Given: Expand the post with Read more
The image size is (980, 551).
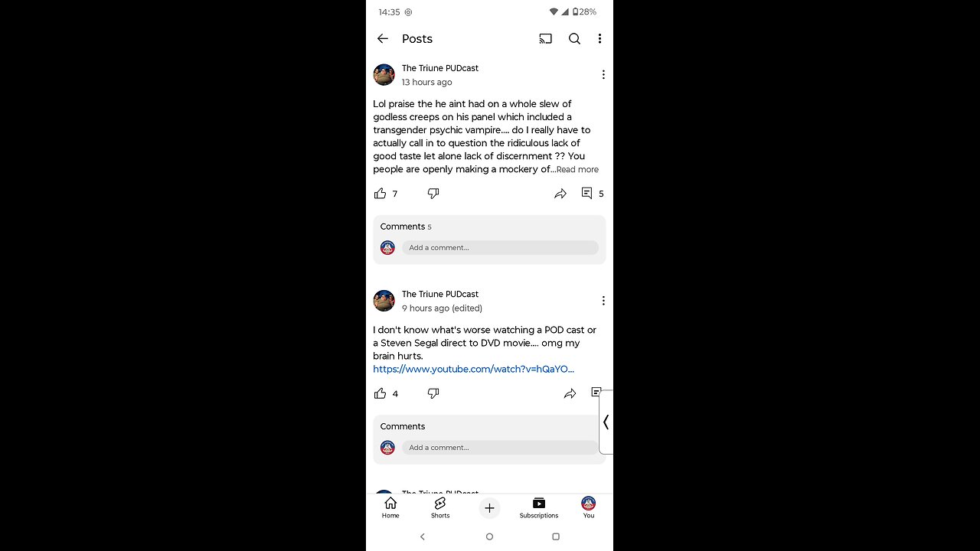Looking at the screenshot, I should [x=577, y=170].
